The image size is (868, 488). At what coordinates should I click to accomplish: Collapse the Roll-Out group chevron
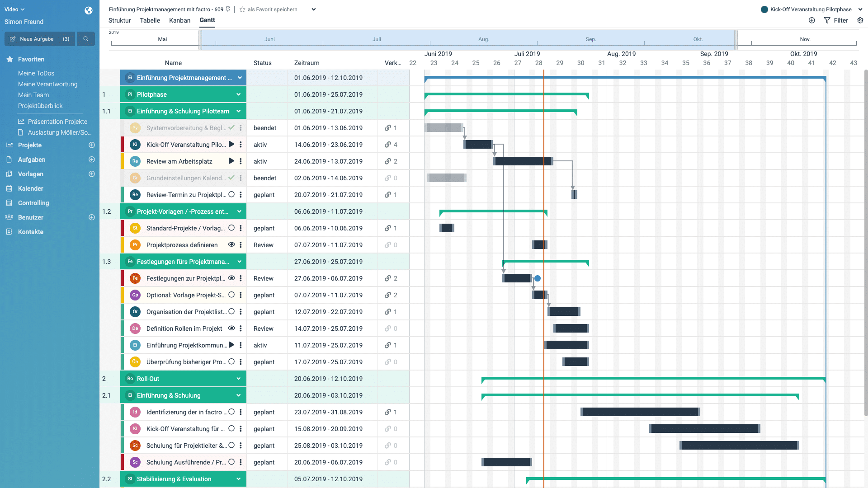point(238,379)
